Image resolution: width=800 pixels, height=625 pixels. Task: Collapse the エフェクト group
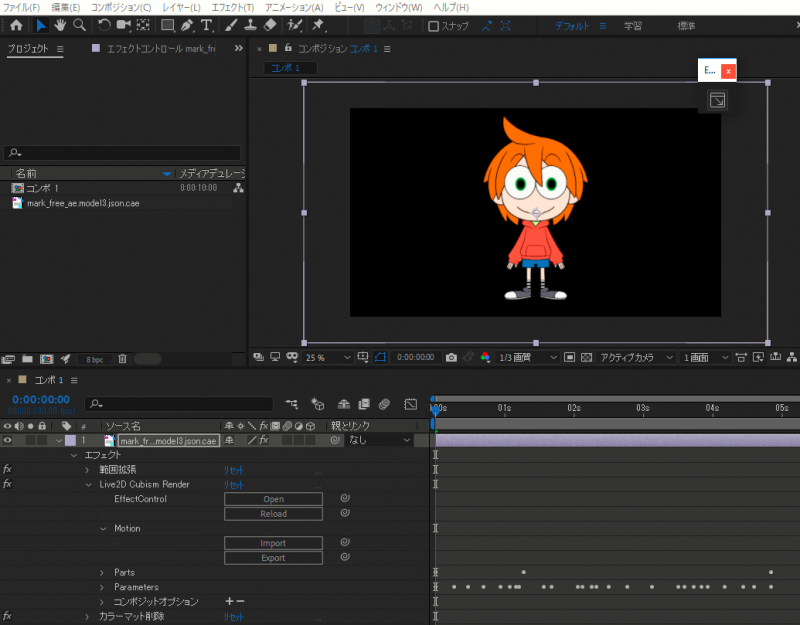tap(74, 455)
